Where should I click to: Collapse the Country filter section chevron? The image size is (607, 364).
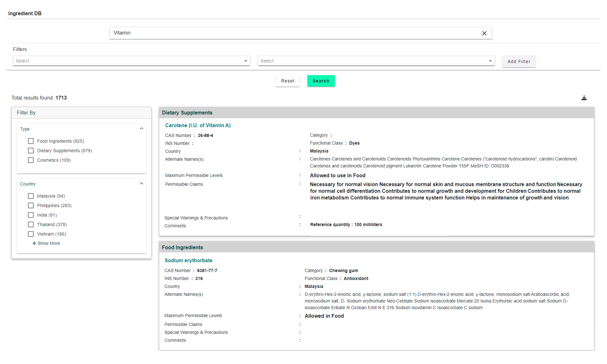click(x=142, y=184)
